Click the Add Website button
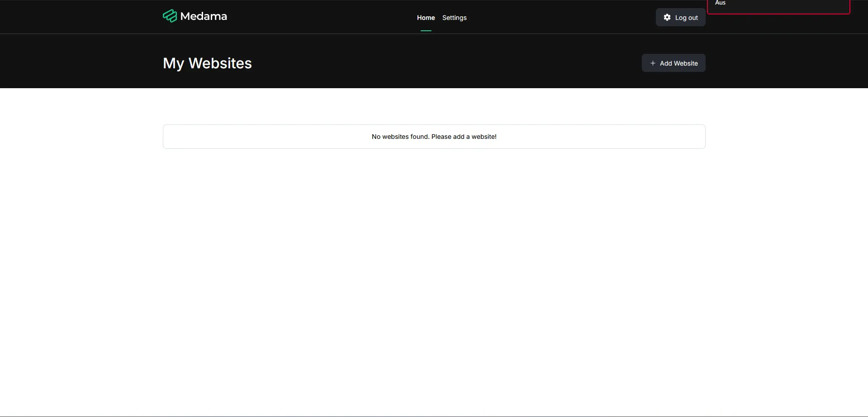The image size is (868, 417). [673, 63]
